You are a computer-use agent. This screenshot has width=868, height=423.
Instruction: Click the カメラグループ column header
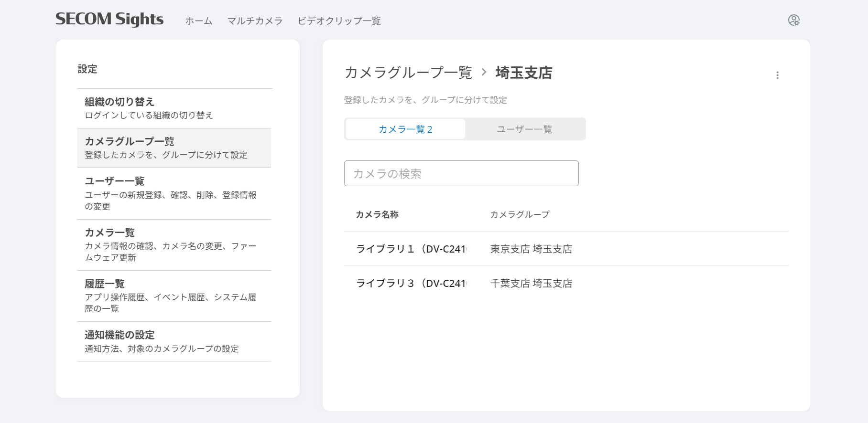[520, 214]
